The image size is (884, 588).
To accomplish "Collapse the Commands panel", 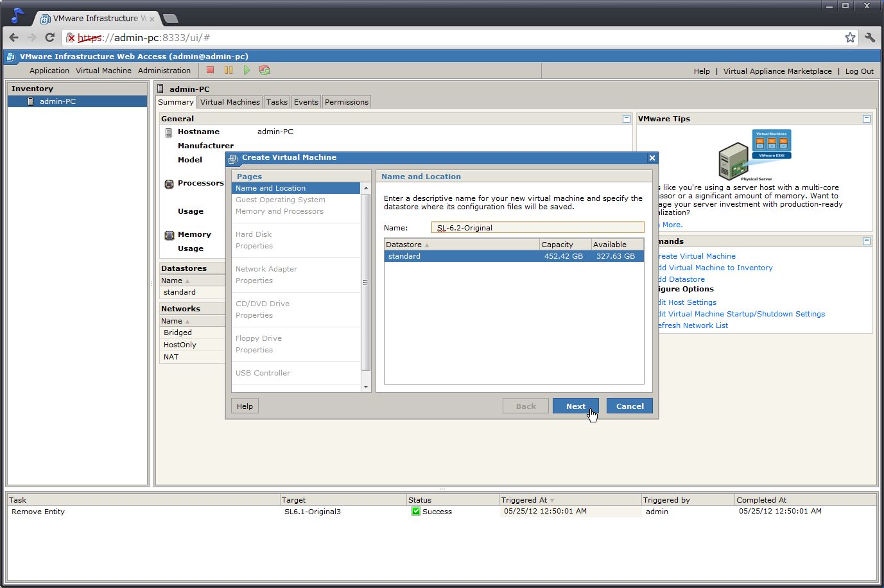I will tap(867, 241).
